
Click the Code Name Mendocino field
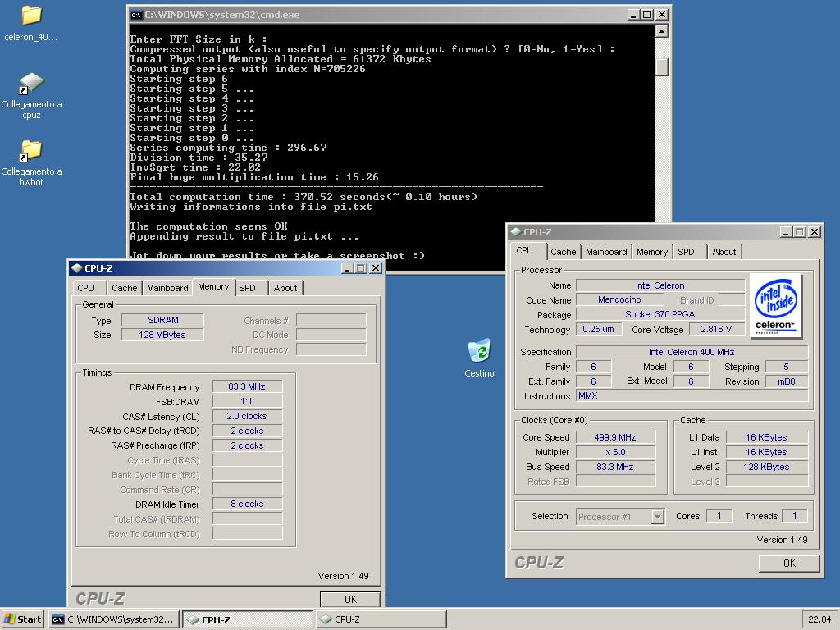coord(619,299)
